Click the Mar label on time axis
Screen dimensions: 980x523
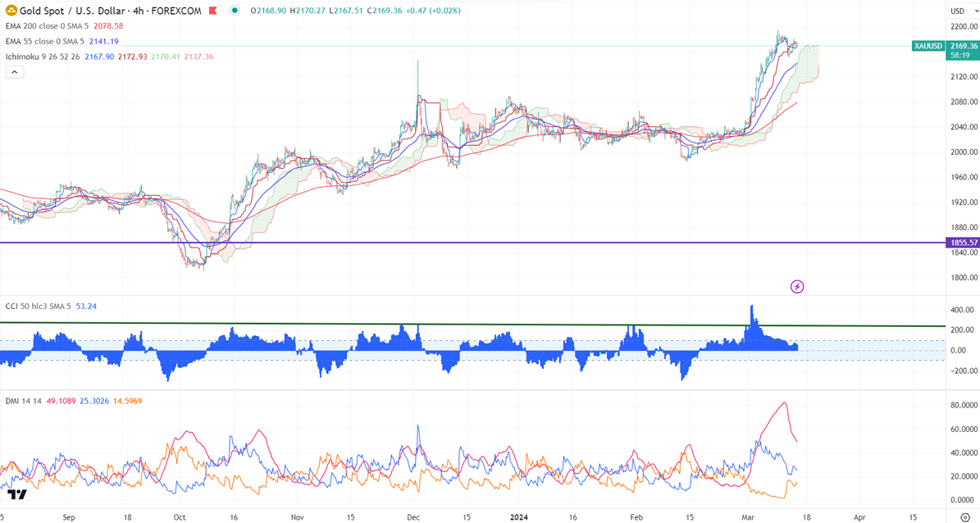click(747, 517)
